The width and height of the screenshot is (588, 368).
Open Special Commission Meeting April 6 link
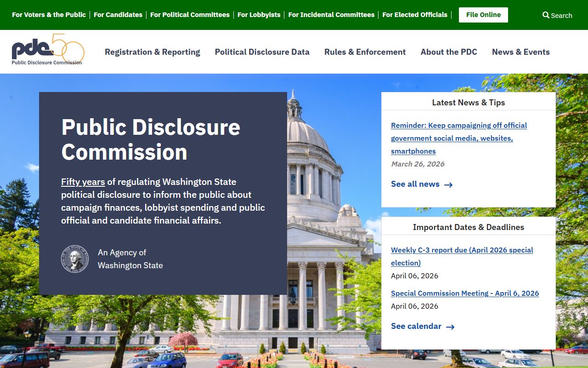tap(465, 293)
